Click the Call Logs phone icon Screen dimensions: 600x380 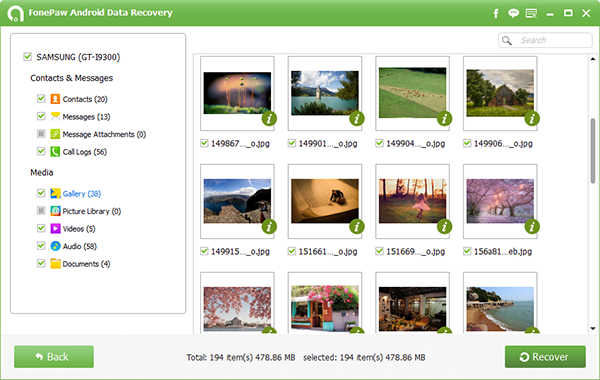click(x=55, y=152)
